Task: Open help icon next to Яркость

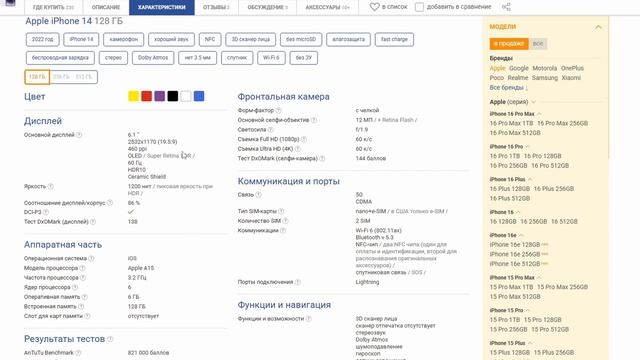Action: pos(51,187)
